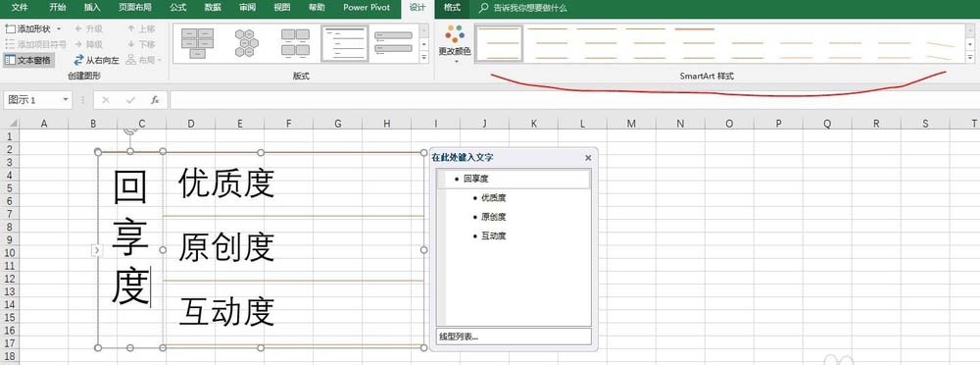
Task: Click the rotation handle above the SmartArt
Action: 130,130
